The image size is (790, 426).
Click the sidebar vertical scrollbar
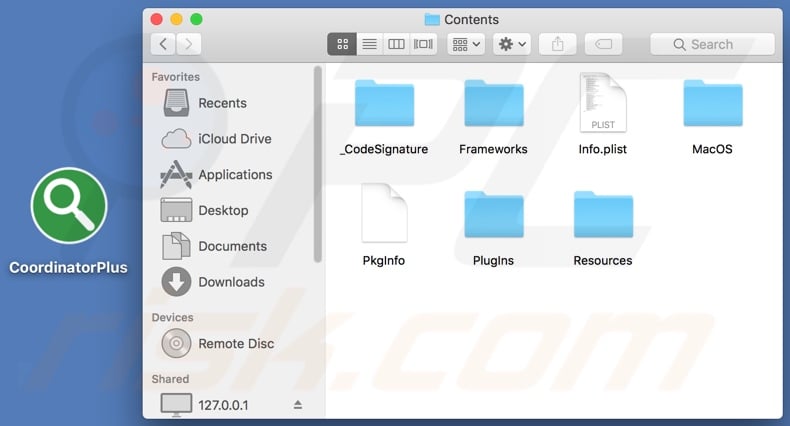click(x=317, y=164)
